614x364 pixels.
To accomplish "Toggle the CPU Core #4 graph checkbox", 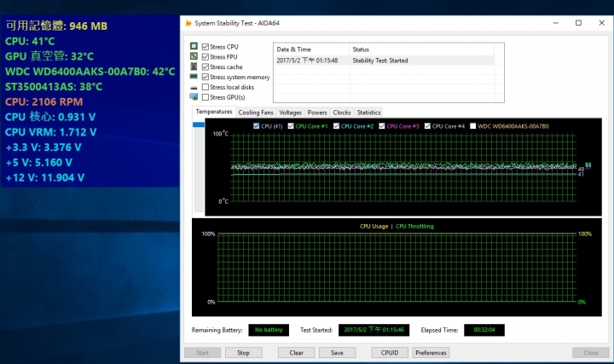I will pyautogui.click(x=427, y=126).
